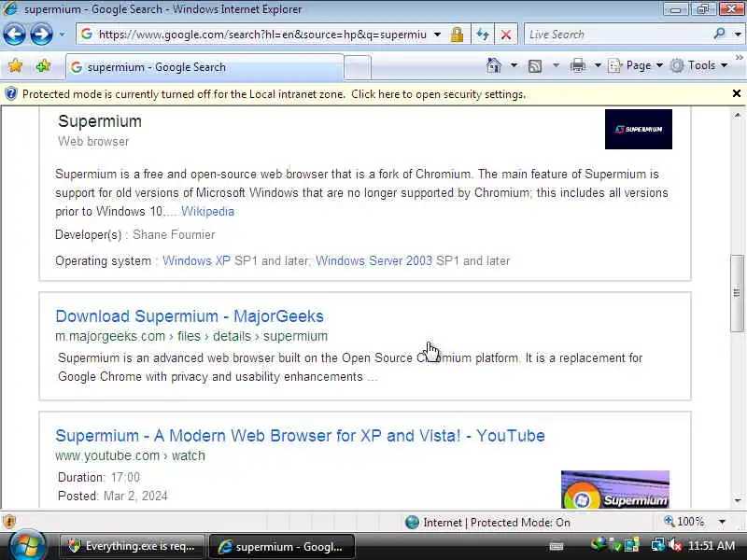Open the Wikipedia link in Supermium summary
The image size is (747, 560).
pos(207,212)
